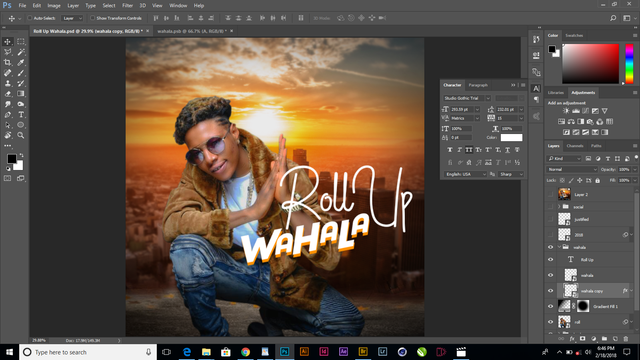The image size is (640, 360).
Task: Select the Brush tool
Action: pyautogui.click(x=21, y=73)
